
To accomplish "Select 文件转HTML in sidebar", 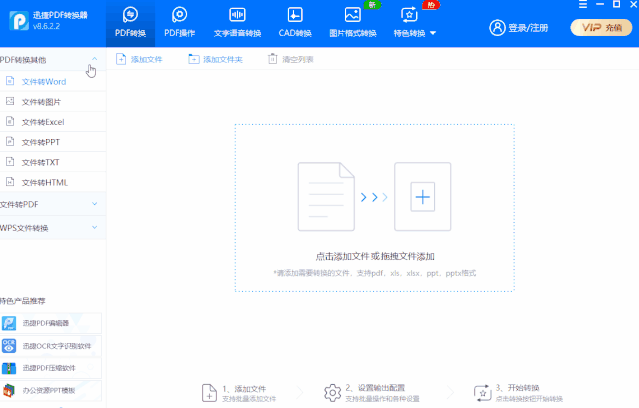I will pos(53,182).
